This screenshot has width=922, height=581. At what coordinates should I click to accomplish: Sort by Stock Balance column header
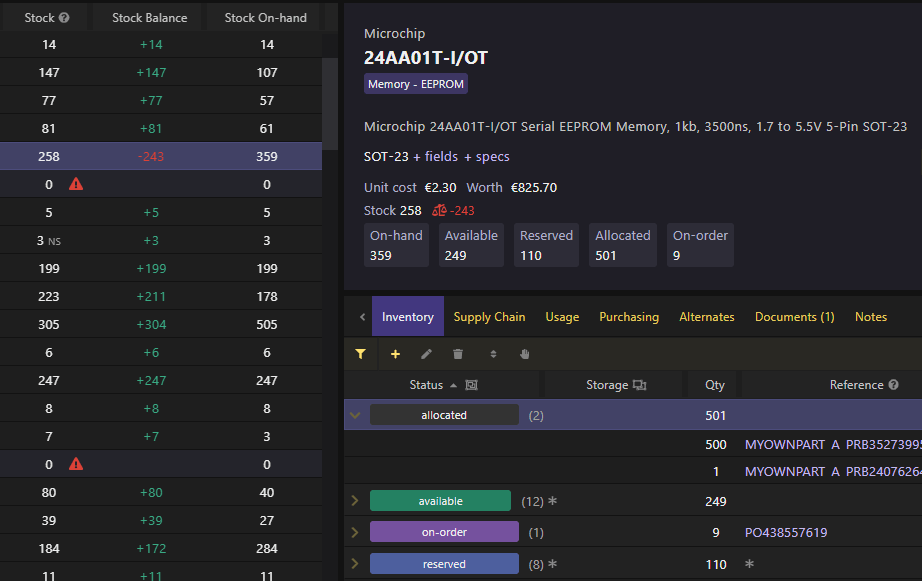click(x=149, y=18)
